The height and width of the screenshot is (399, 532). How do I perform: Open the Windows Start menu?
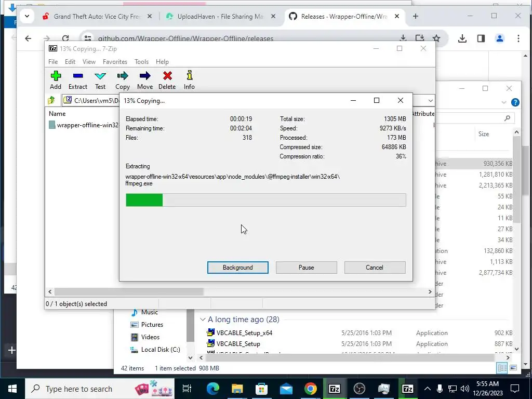coord(12,389)
